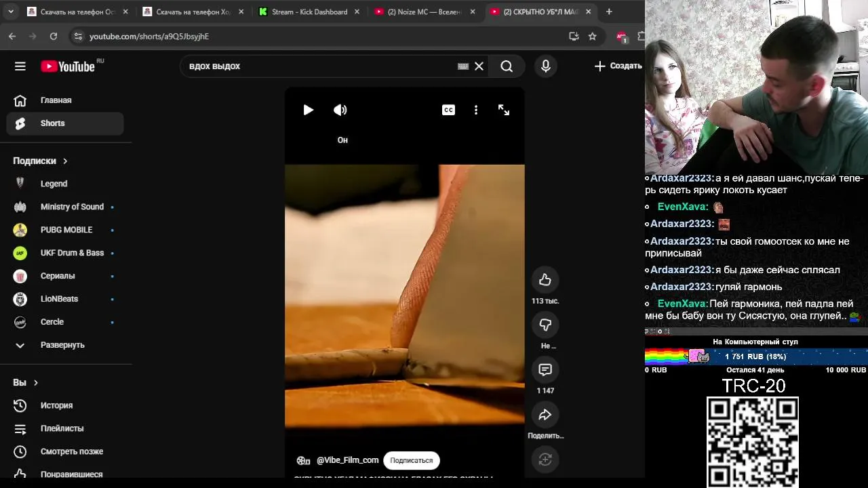Toggle closed captions on the Short

(448, 110)
